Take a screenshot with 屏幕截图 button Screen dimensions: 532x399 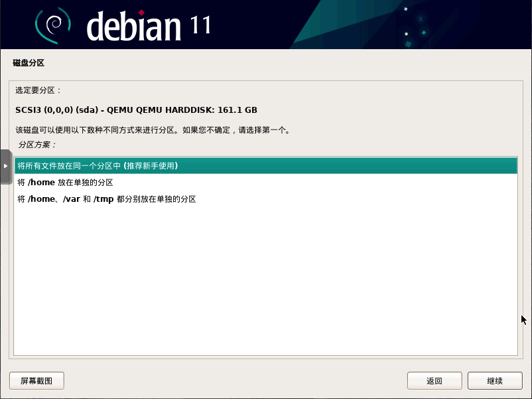[36, 380]
